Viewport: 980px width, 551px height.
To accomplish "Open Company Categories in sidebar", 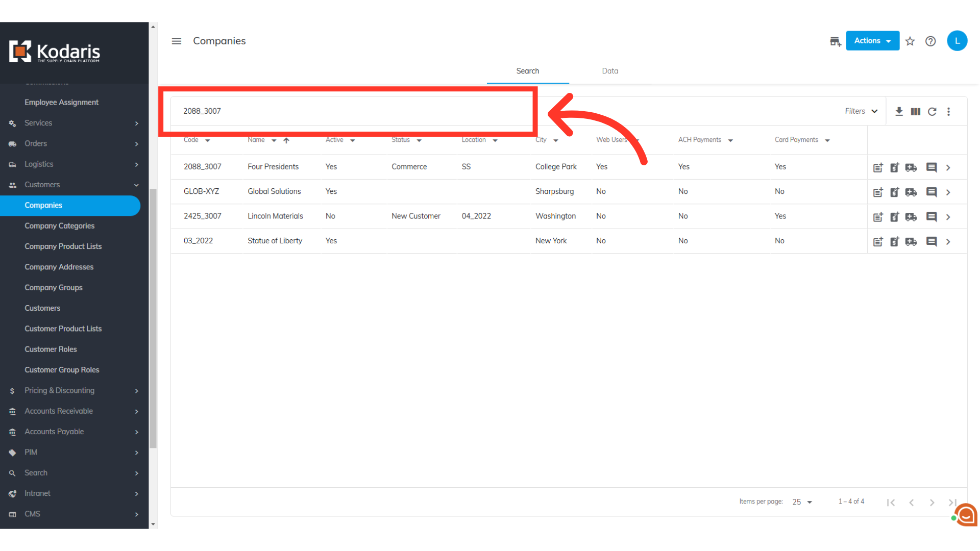I will tap(59, 226).
